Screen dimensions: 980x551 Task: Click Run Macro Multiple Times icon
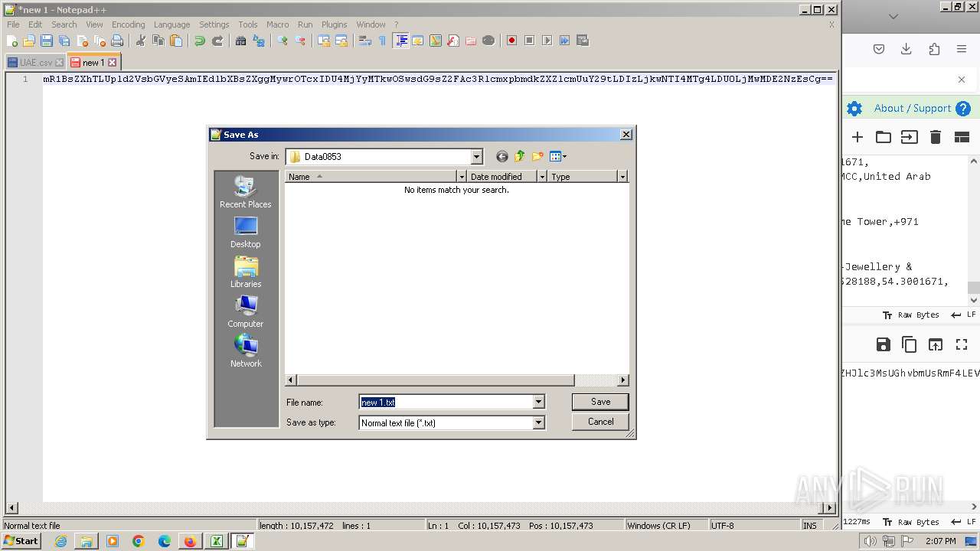click(x=564, y=41)
